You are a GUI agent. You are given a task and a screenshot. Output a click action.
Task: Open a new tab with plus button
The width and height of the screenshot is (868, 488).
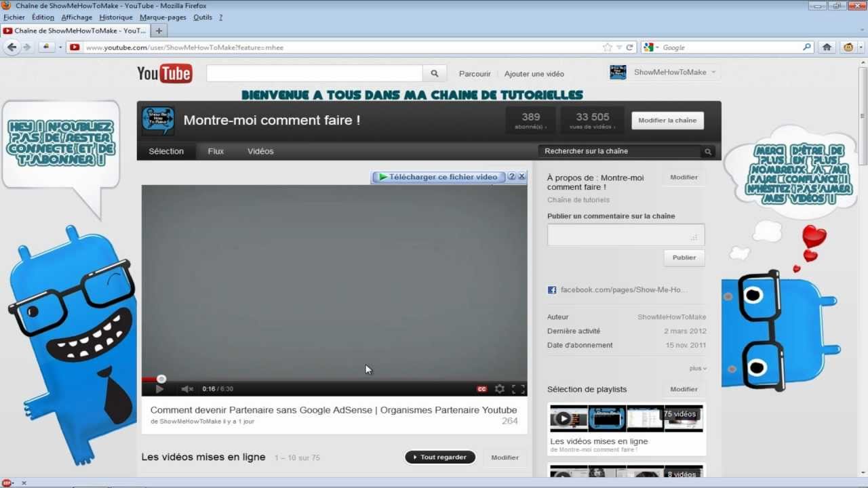159,30
